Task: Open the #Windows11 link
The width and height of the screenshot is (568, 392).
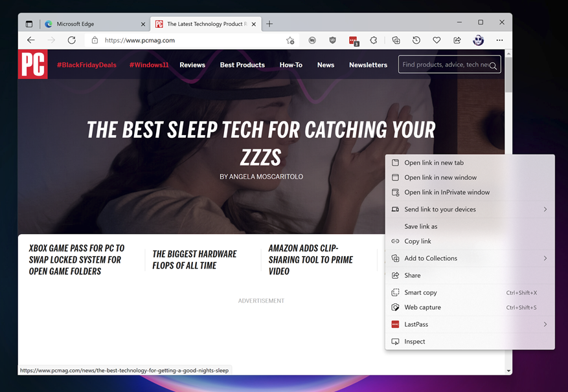Action: pyautogui.click(x=149, y=65)
